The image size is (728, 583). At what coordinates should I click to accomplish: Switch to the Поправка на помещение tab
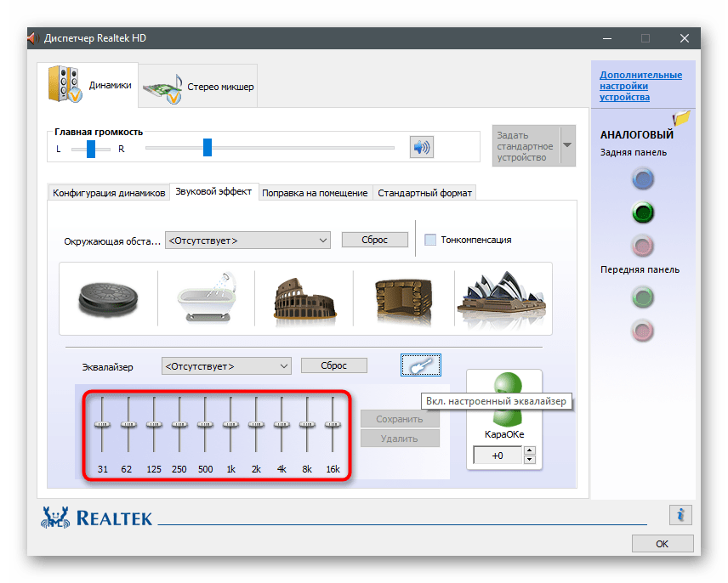click(x=315, y=193)
